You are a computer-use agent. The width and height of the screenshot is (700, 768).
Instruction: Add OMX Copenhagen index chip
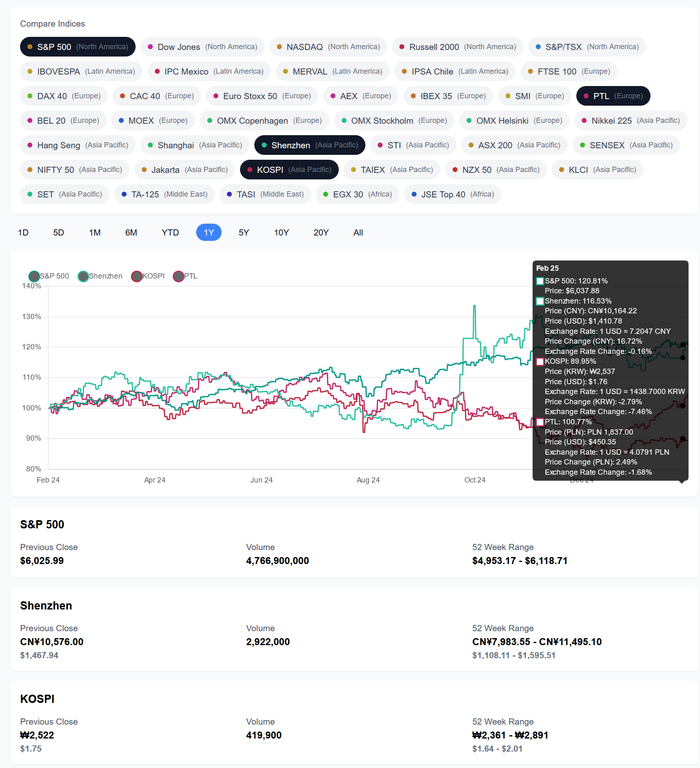pyautogui.click(x=265, y=120)
